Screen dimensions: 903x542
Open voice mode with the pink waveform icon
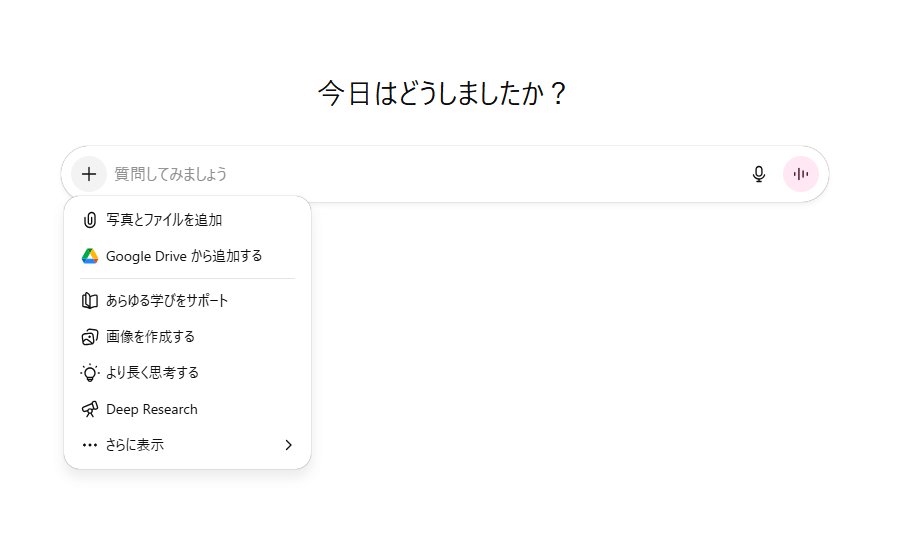point(800,174)
